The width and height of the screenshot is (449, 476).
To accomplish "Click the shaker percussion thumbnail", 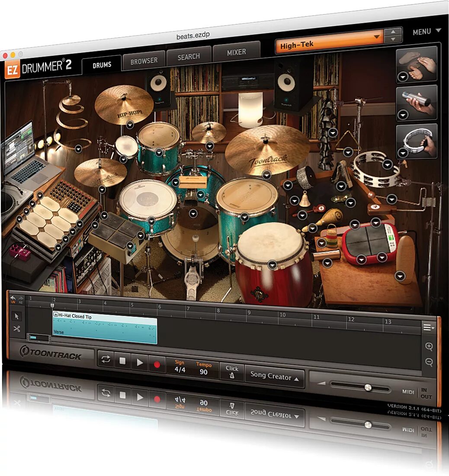I will click(417, 103).
